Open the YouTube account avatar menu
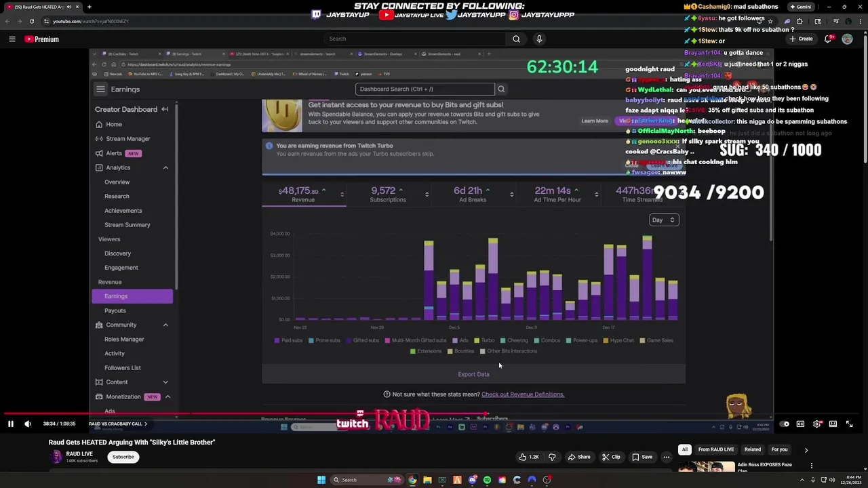868x488 pixels. (x=847, y=39)
